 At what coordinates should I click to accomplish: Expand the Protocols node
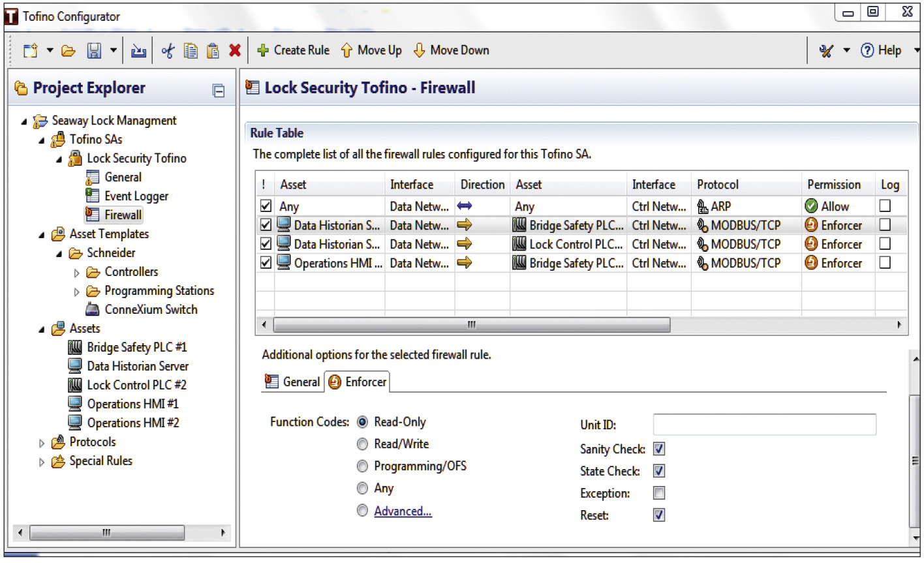42,443
